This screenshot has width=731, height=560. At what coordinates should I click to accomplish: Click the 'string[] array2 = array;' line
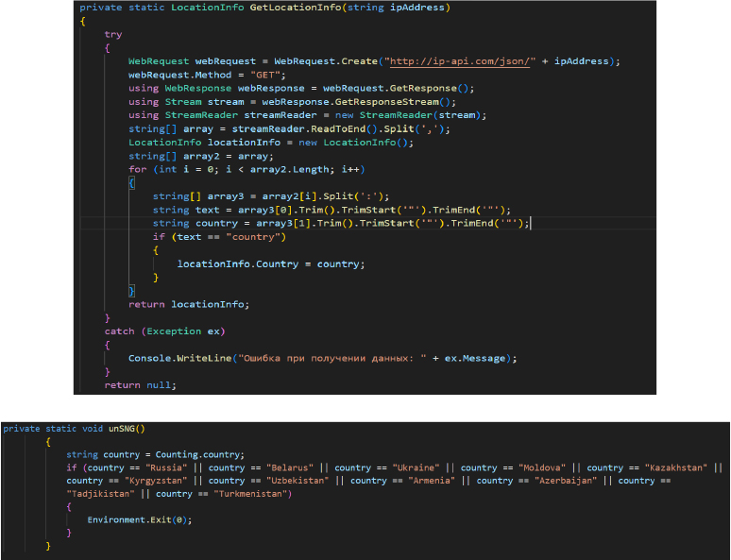201,156
